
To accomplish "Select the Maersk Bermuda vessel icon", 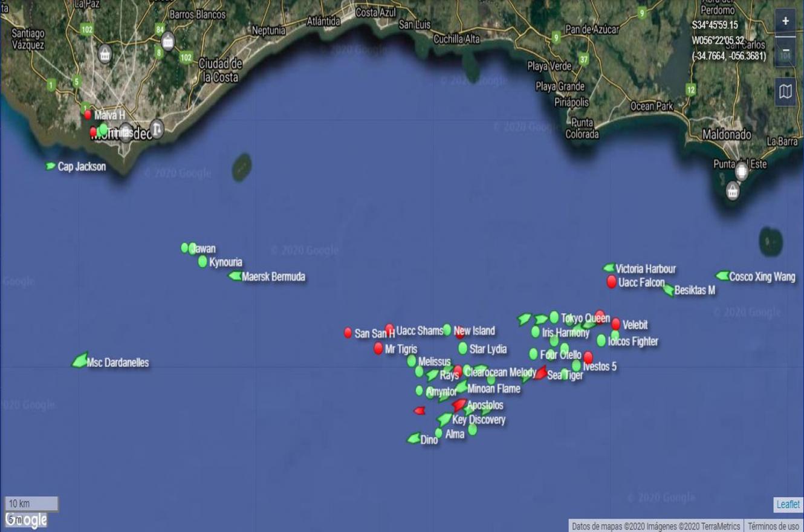I will 235,276.
